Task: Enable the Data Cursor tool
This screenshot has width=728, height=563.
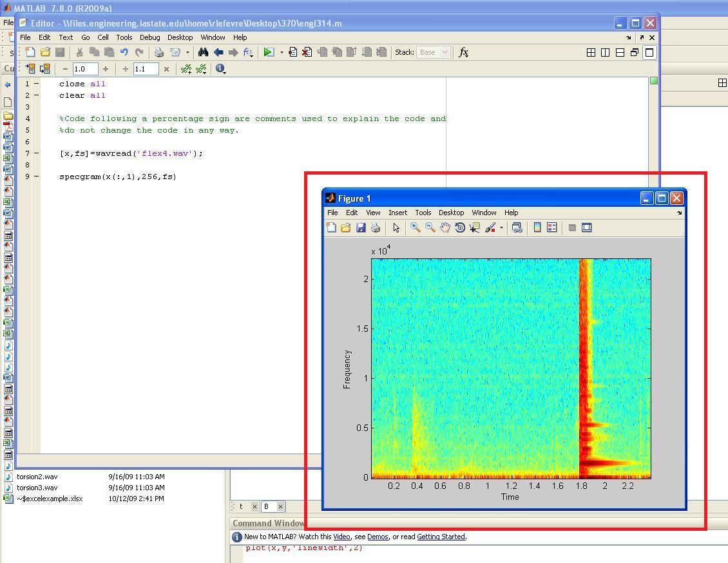Action: pyautogui.click(x=475, y=227)
